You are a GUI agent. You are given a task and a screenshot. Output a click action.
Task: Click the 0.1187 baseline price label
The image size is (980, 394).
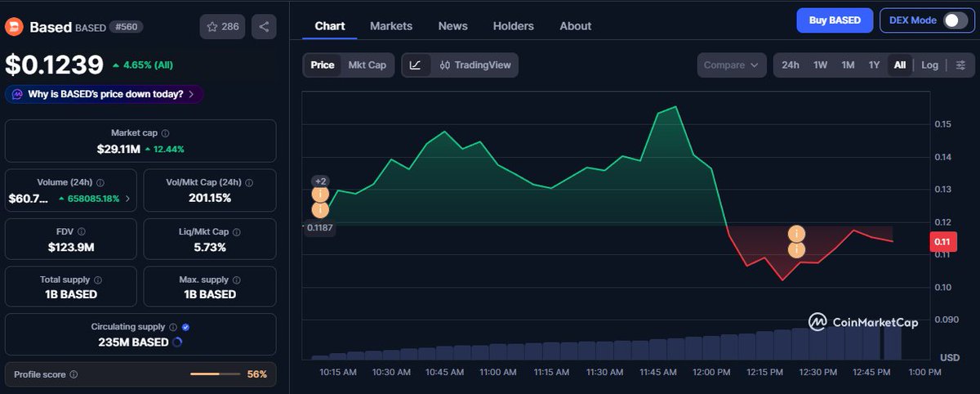click(x=319, y=229)
